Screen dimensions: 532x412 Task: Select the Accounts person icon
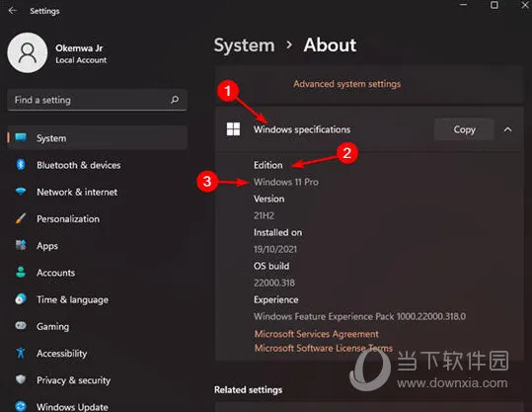pos(21,272)
